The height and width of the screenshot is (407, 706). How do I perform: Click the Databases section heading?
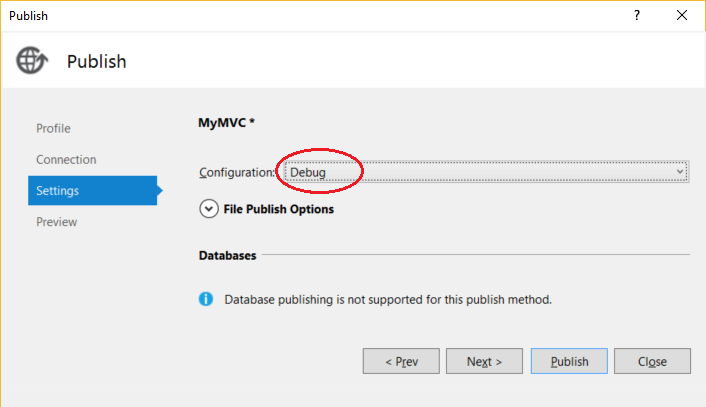[x=227, y=255]
